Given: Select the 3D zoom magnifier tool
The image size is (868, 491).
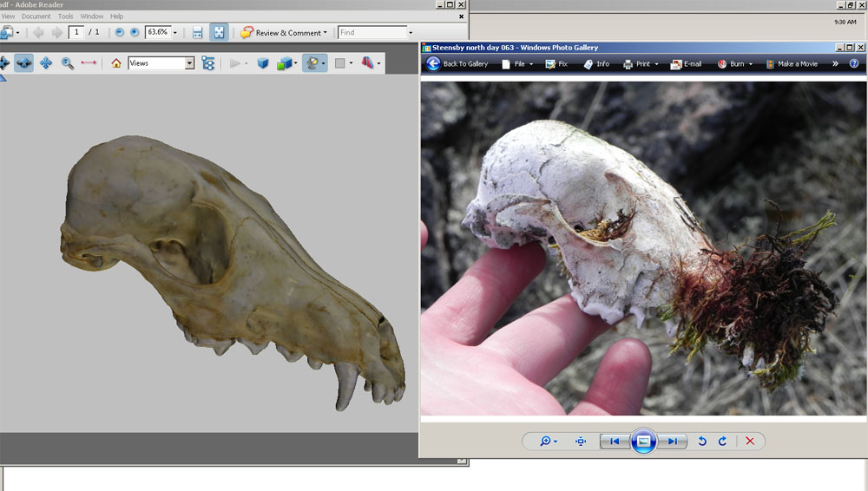Looking at the screenshot, I should (x=68, y=63).
